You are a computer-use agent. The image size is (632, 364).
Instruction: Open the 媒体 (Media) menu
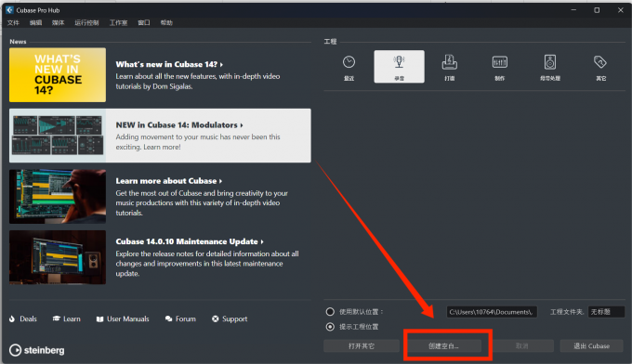pyautogui.click(x=58, y=22)
